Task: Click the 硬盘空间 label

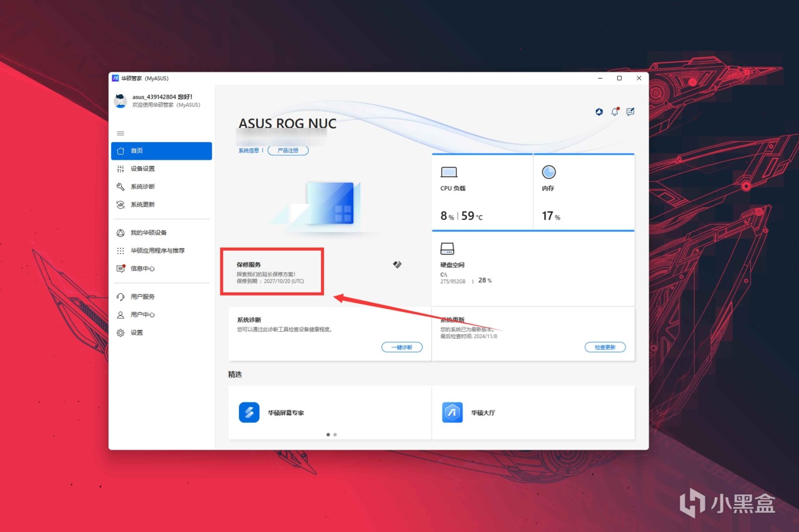Action: pos(453,265)
